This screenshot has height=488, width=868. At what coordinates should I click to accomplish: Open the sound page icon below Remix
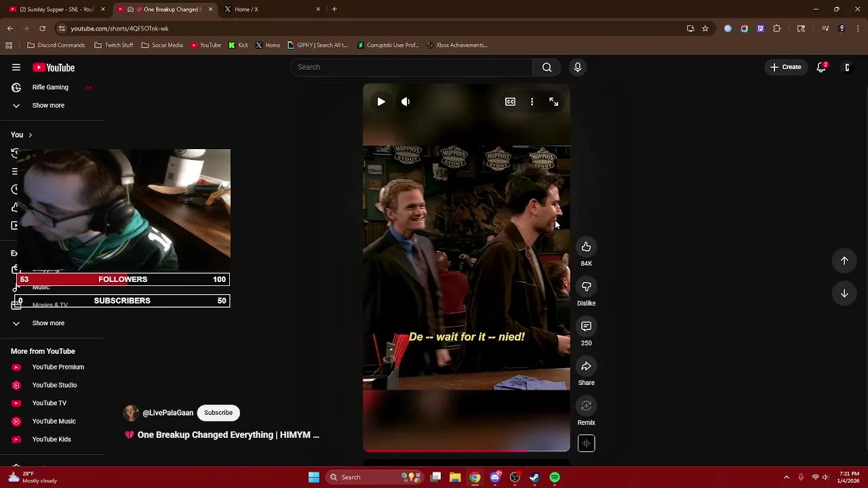pos(586,443)
